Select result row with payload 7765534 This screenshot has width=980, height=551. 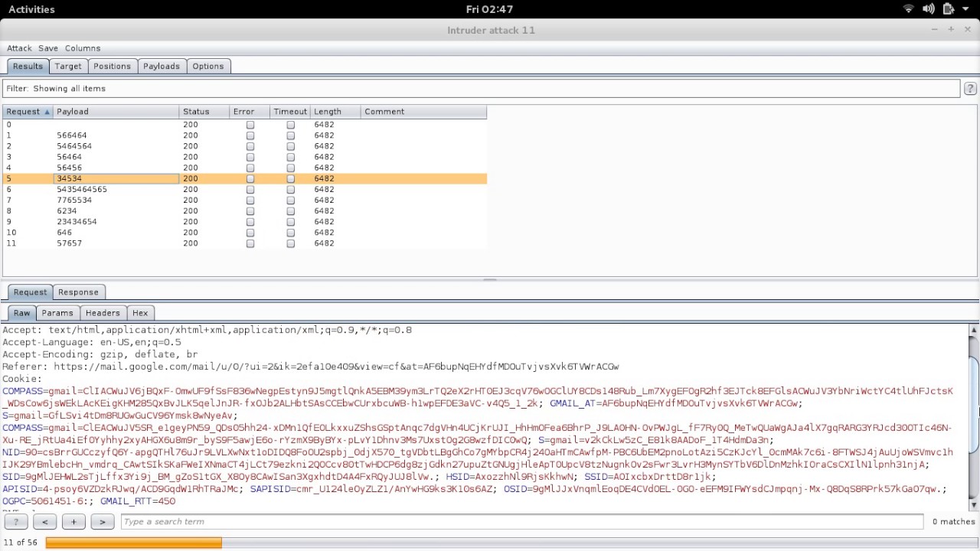click(244, 200)
